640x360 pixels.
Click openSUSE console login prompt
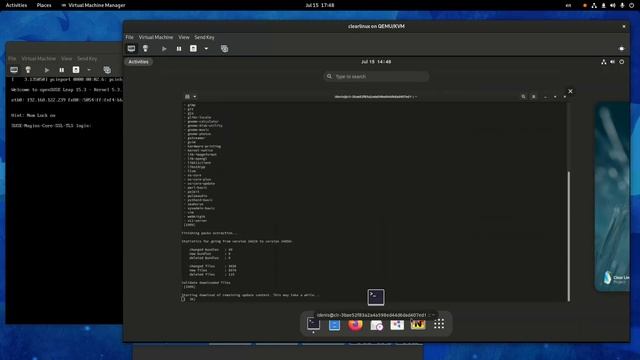[51, 126]
